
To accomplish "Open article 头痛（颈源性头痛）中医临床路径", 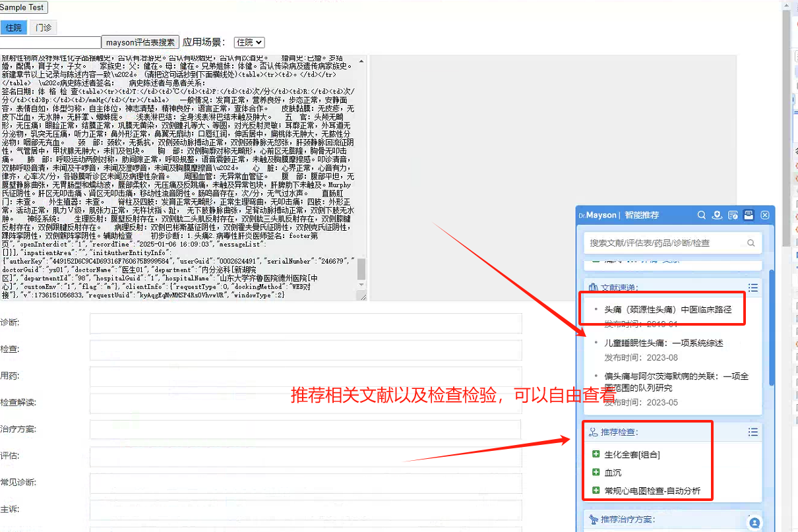I will 667,309.
